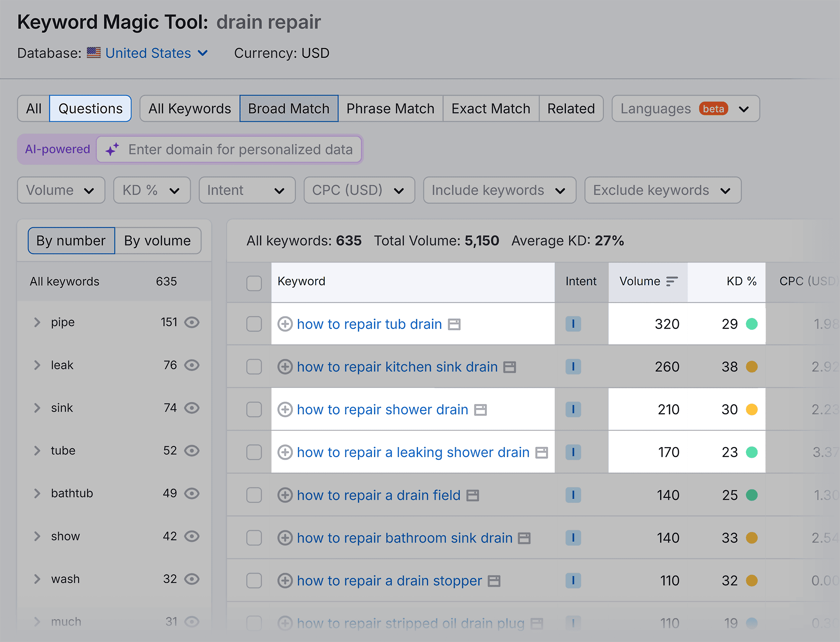Click the plus icon beside 'how to repair tub drain'
Viewport: 840px width, 642px height.
pyautogui.click(x=285, y=324)
